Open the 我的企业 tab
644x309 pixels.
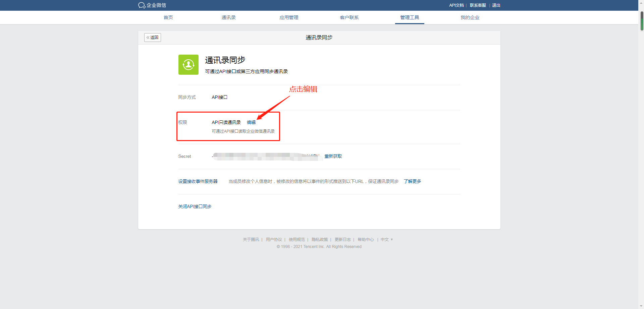(470, 17)
